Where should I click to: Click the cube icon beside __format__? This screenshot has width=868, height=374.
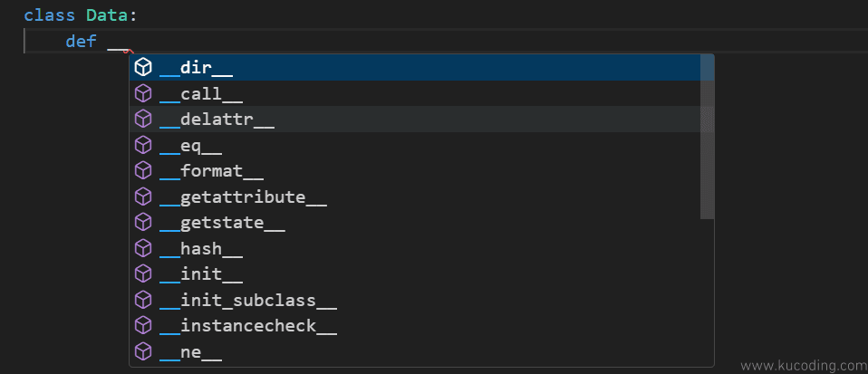point(143,170)
